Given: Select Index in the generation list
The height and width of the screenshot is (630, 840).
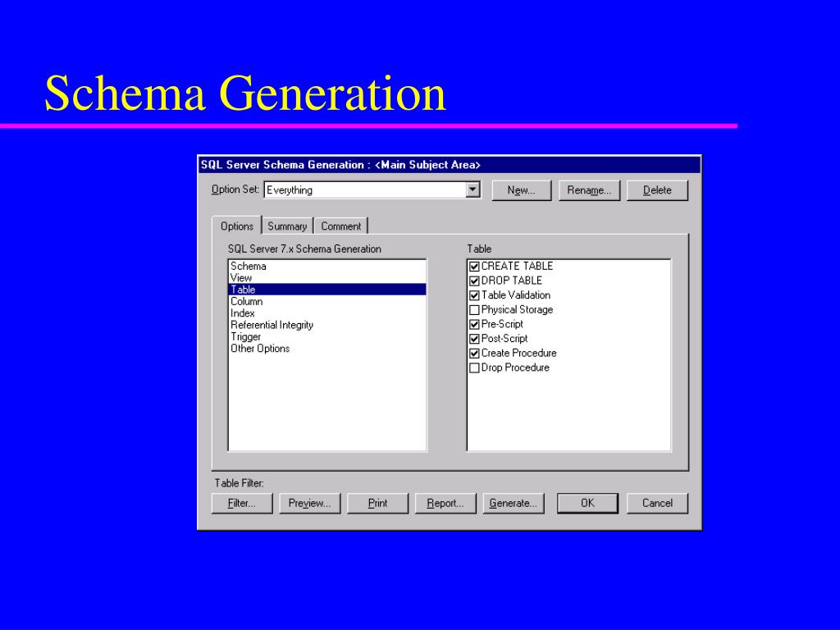Looking at the screenshot, I should 327,313.
